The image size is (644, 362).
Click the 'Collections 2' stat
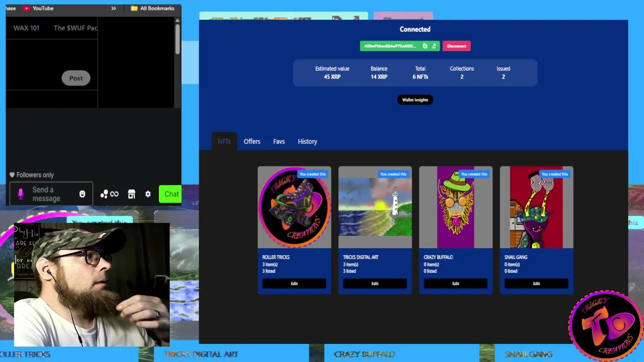tap(462, 73)
